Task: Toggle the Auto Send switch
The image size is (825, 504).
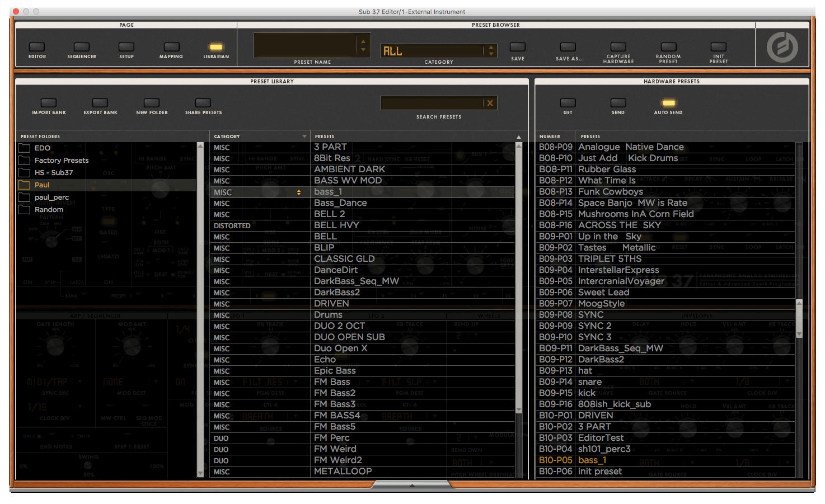Action: pos(668,103)
